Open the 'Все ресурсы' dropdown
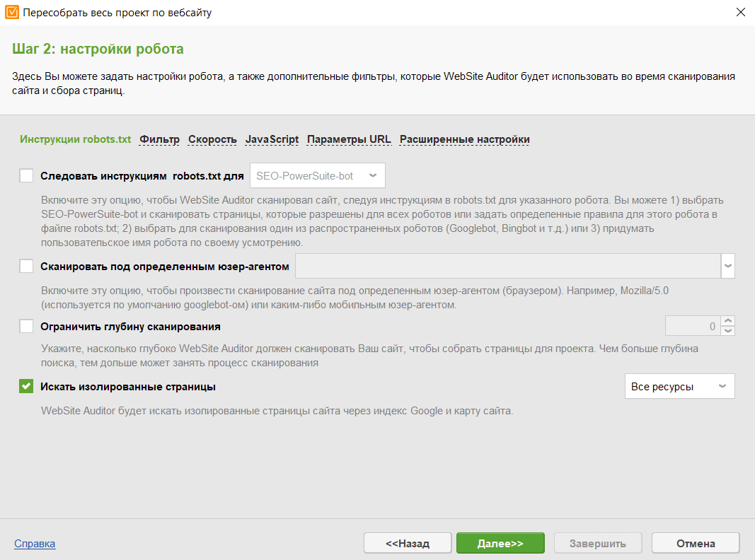This screenshot has width=755, height=560. pos(680,386)
